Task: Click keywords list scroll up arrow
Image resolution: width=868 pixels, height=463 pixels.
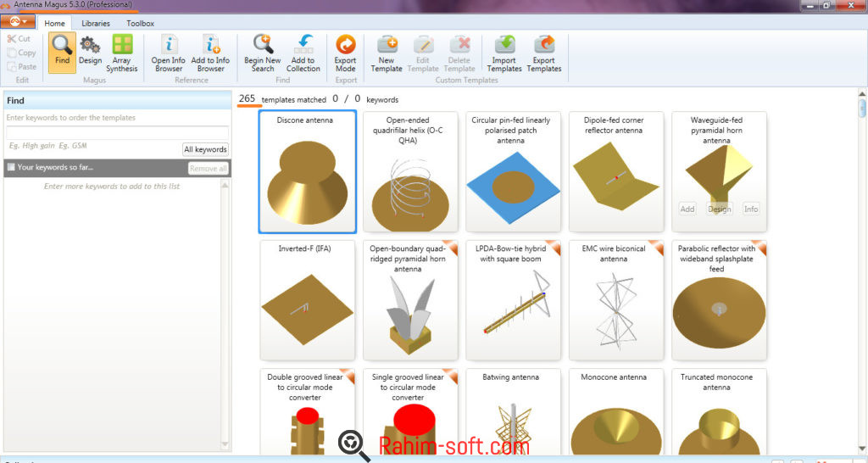Action: (x=225, y=185)
